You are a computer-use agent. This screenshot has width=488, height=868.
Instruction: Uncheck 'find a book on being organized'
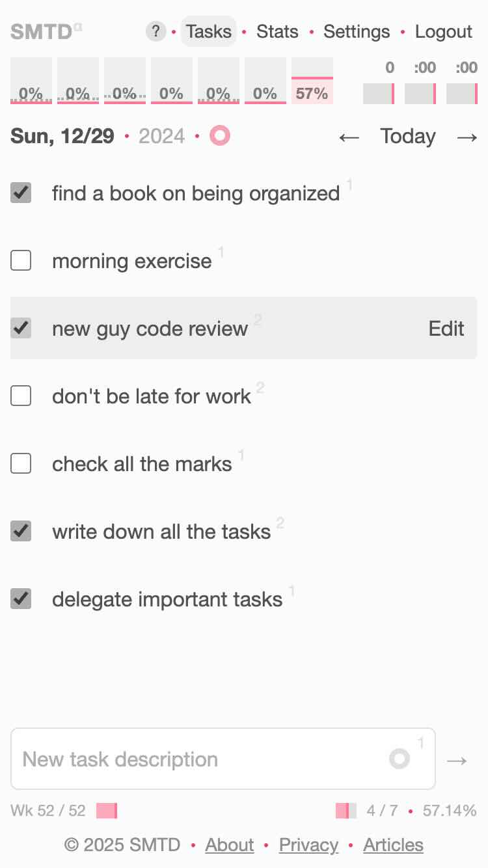(x=21, y=193)
